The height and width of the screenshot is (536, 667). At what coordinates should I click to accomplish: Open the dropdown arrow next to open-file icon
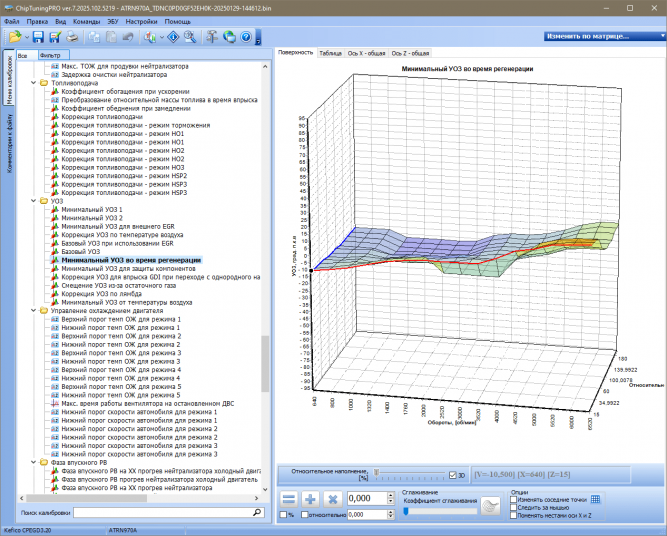(27, 37)
